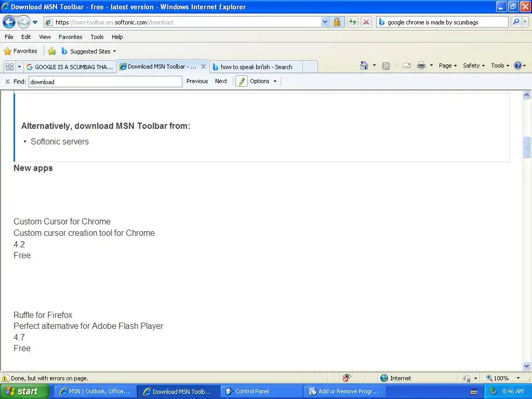Toggle the highlight matches pencil button

[x=241, y=82]
